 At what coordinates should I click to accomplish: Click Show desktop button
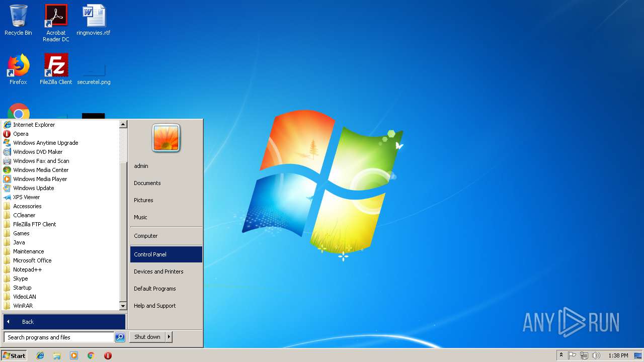click(638, 355)
